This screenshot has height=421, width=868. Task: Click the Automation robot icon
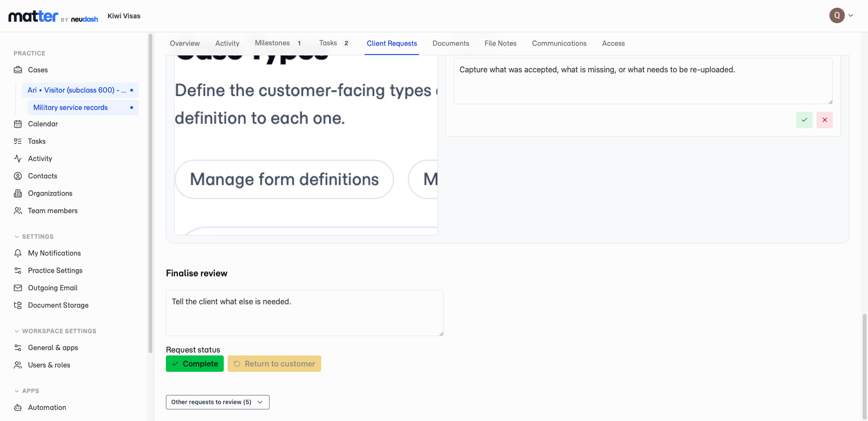(18, 407)
